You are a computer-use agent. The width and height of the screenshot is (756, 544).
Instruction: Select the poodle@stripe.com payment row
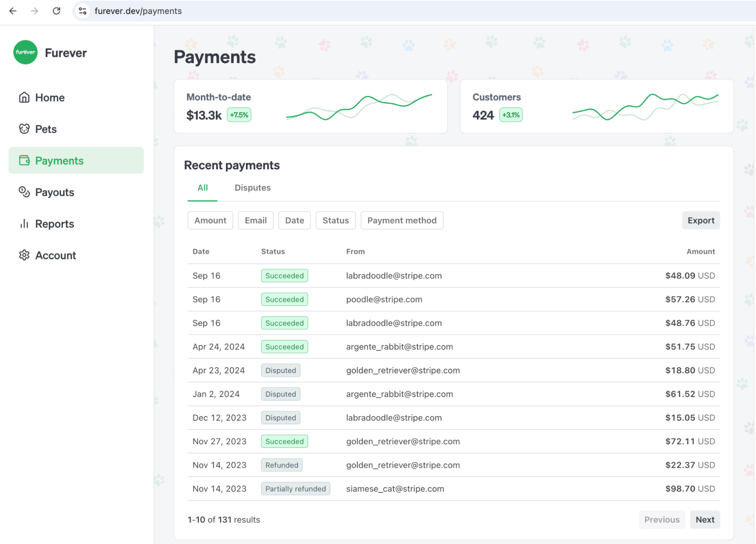453,299
